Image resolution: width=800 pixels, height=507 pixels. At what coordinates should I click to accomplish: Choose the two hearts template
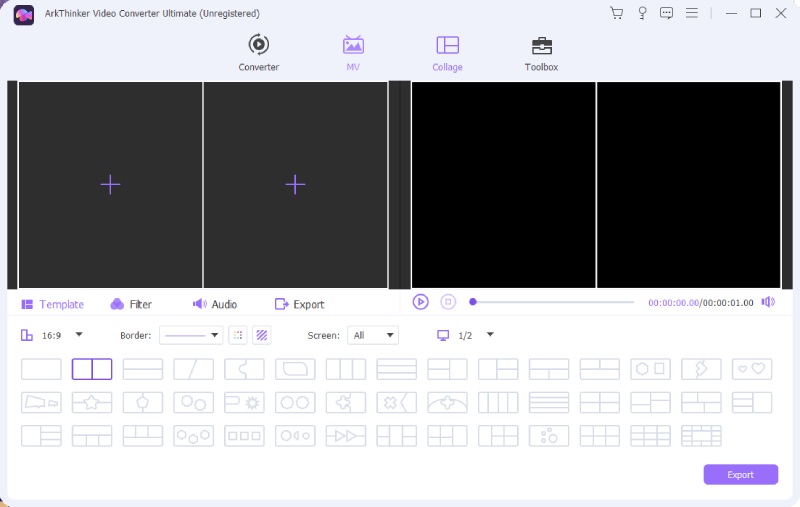[752, 369]
